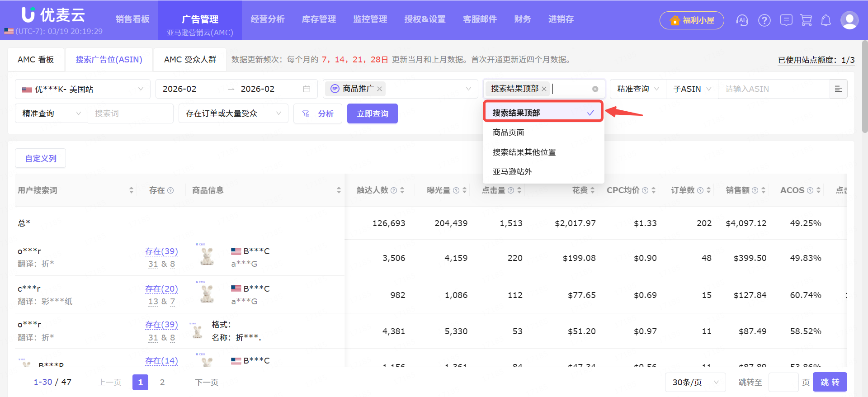
Task: Open 财务 in the top navigation
Action: point(523,19)
